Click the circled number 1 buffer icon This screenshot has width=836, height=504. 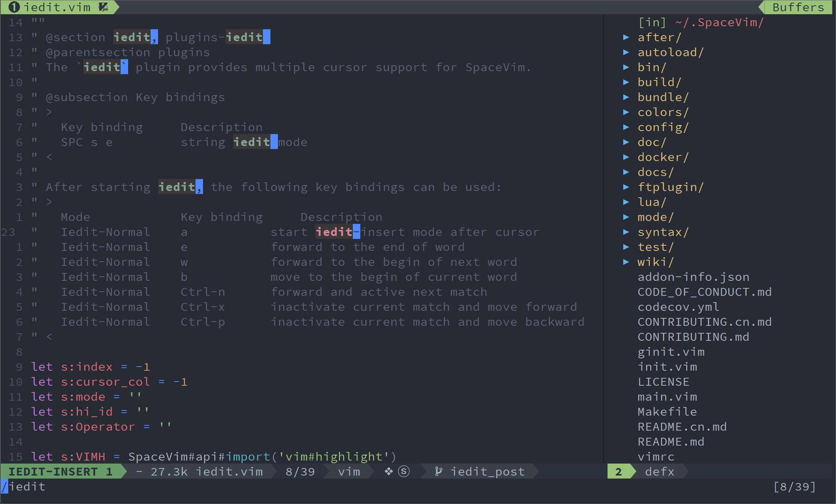pyautogui.click(x=14, y=7)
